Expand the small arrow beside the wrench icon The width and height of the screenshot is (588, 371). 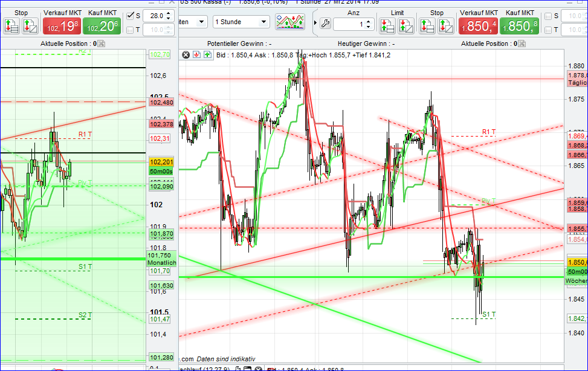tap(315, 22)
